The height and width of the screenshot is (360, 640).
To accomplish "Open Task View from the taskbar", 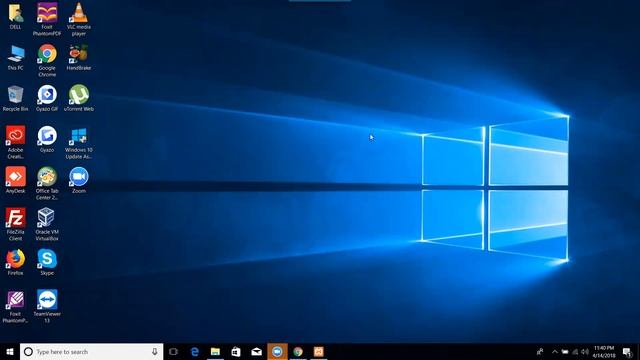I will click(173, 352).
